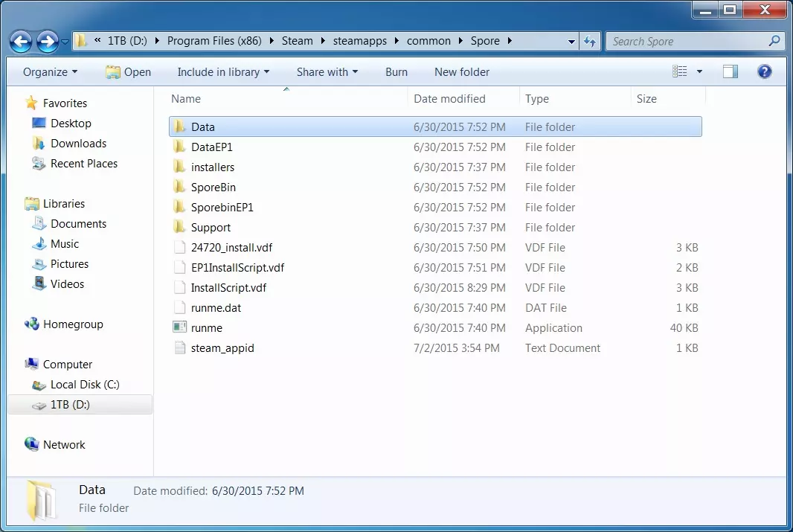
Task: Sort by the Type column header
Action: click(574, 99)
